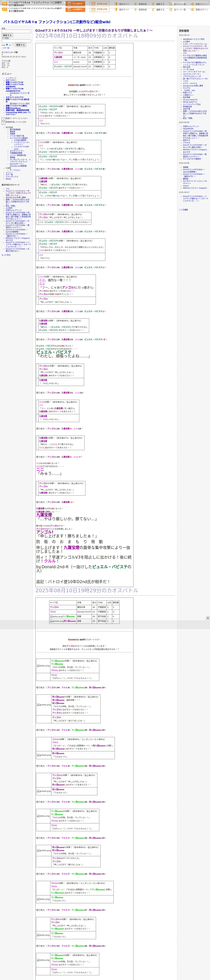Image resolution: width=210 pixels, height=980 pixels.
Task: Focus the tag search input field
Action: [16, 41]
